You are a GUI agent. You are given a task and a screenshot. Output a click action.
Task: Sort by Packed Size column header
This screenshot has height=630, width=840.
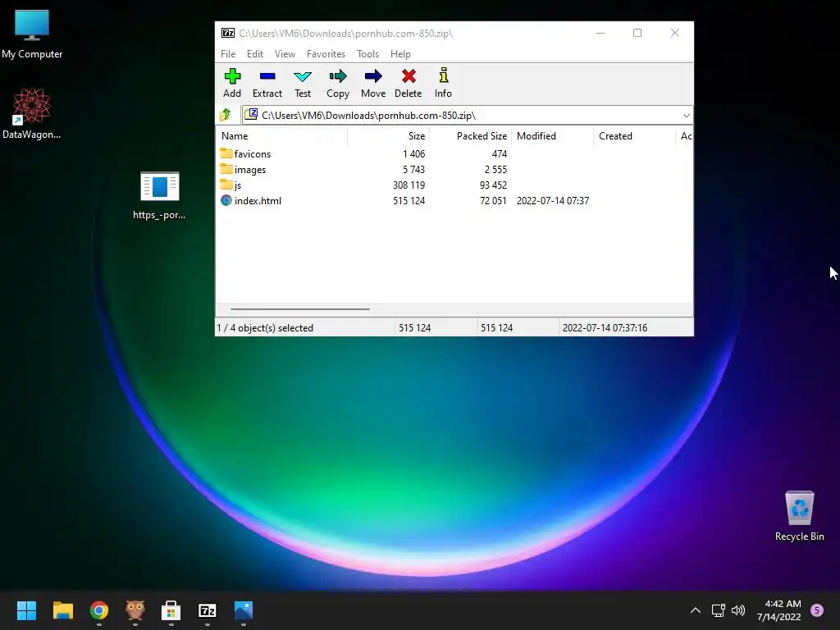[470, 136]
